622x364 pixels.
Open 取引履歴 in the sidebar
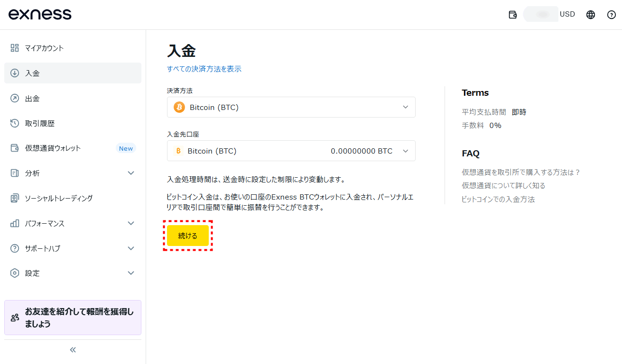pos(73,123)
